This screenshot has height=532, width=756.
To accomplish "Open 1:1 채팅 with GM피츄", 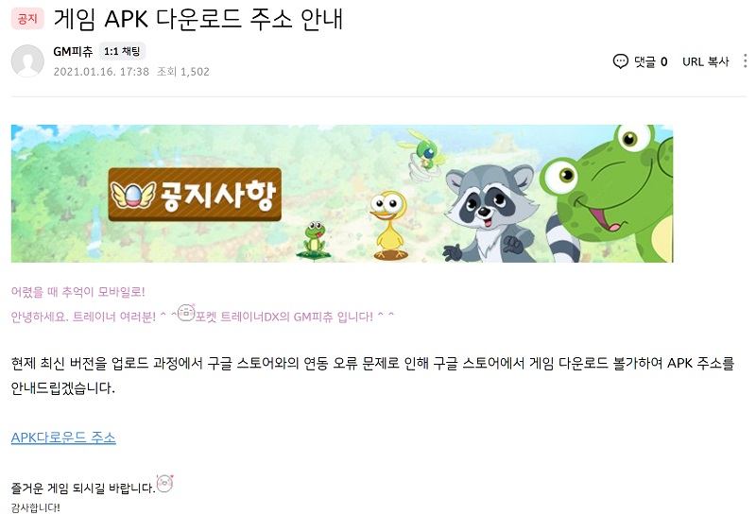I will pos(122,51).
